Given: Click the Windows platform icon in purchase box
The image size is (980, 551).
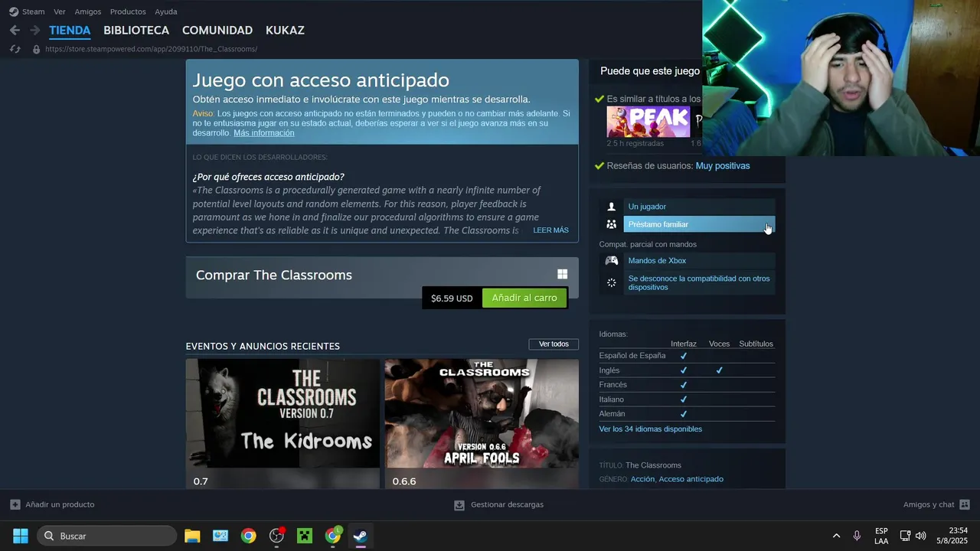Looking at the screenshot, I should [562, 274].
